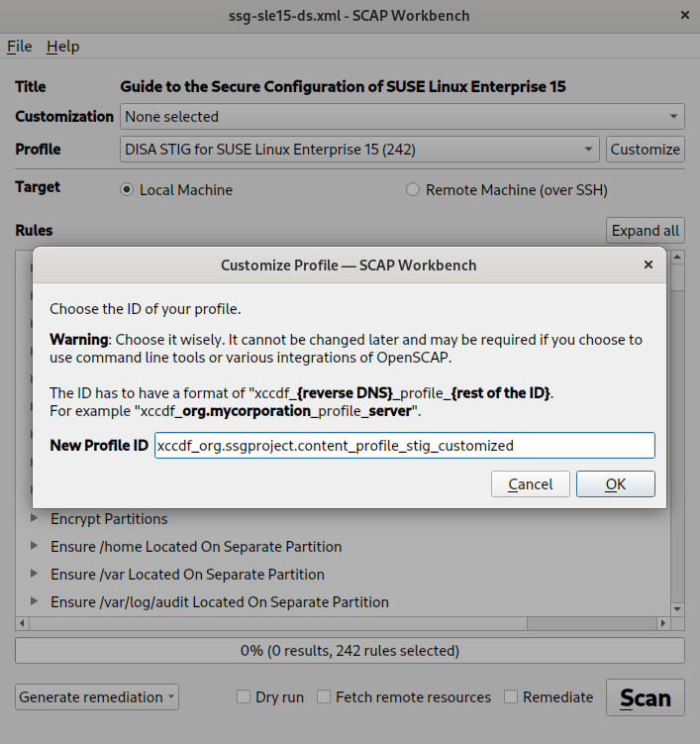The width and height of the screenshot is (700, 744).
Task: Cancel the Customize Profile dialog
Action: pos(531,483)
